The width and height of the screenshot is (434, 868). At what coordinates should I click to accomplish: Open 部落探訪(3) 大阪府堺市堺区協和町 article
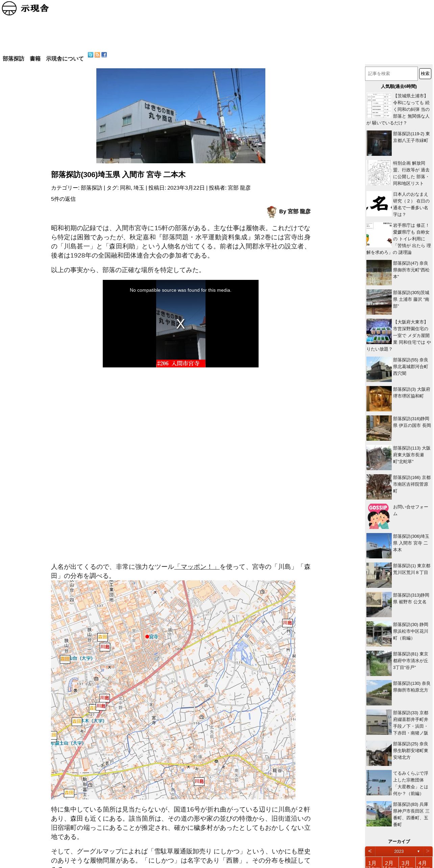click(399, 399)
